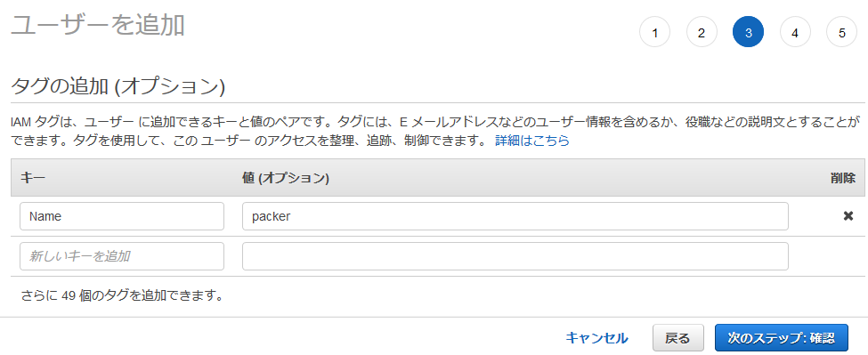Image resolution: width=868 pixels, height=355 pixels.
Task: Go back with the 戻る button
Action: pyautogui.click(x=678, y=338)
